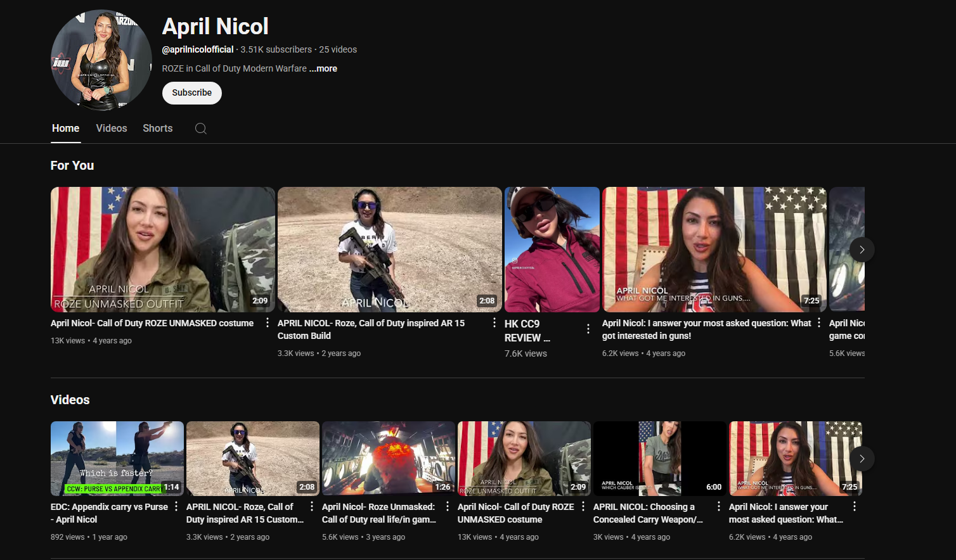The width and height of the screenshot is (956, 560).
Task: Open title 'EDC: Appendix carry vs Purse'
Action: click(x=109, y=513)
